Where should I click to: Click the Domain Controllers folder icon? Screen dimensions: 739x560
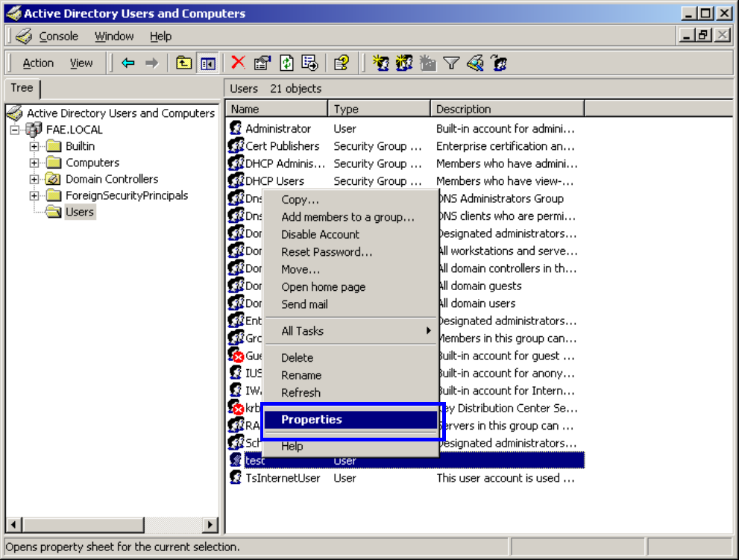[53, 179]
